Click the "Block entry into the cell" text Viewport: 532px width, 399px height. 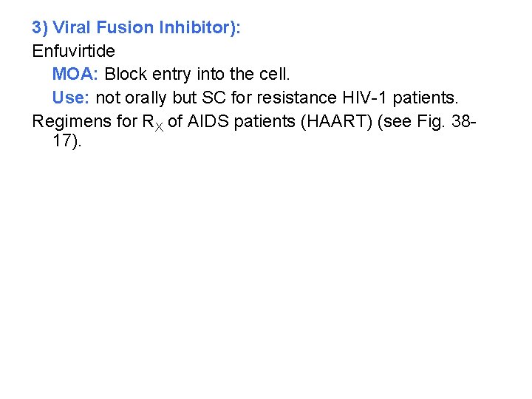197,74
